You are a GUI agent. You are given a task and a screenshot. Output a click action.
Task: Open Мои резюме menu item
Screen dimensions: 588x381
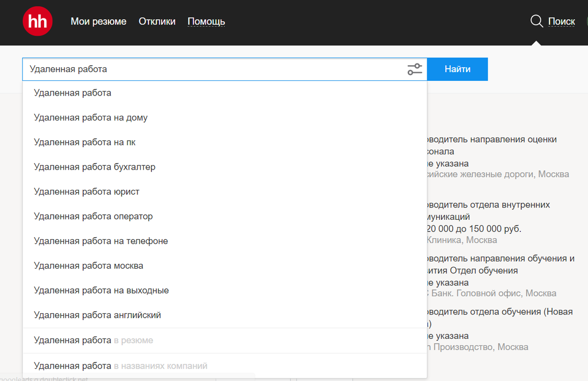coord(98,22)
